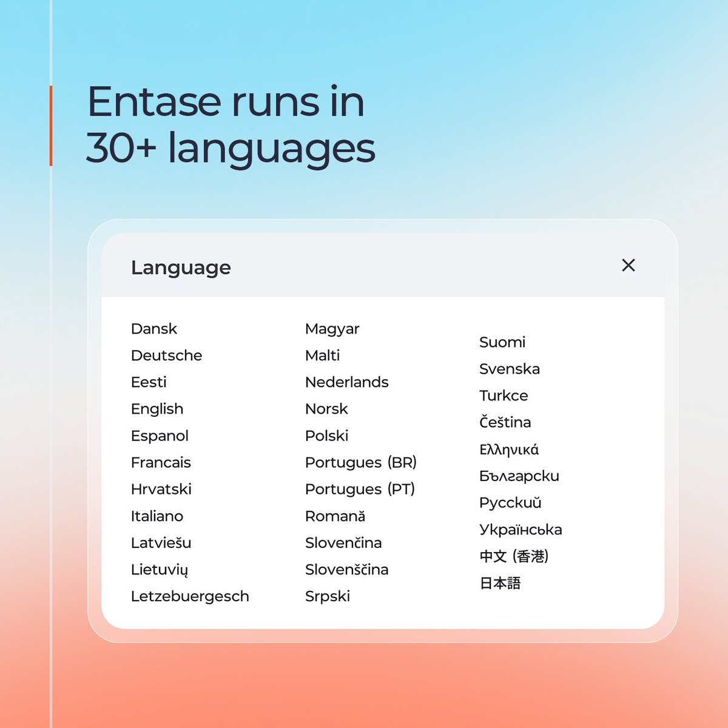
Task: Select Polski language
Action: 327,436
